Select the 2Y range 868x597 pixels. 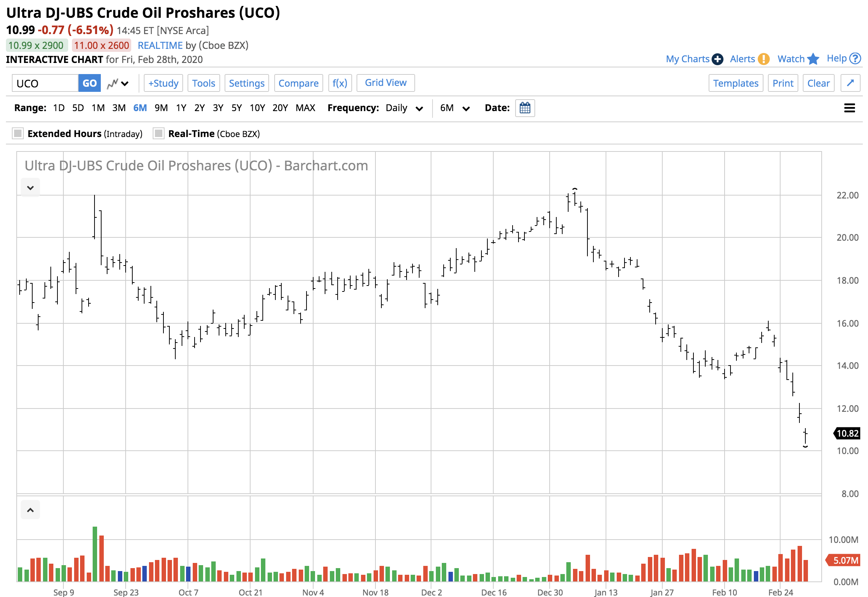[199, 108]
